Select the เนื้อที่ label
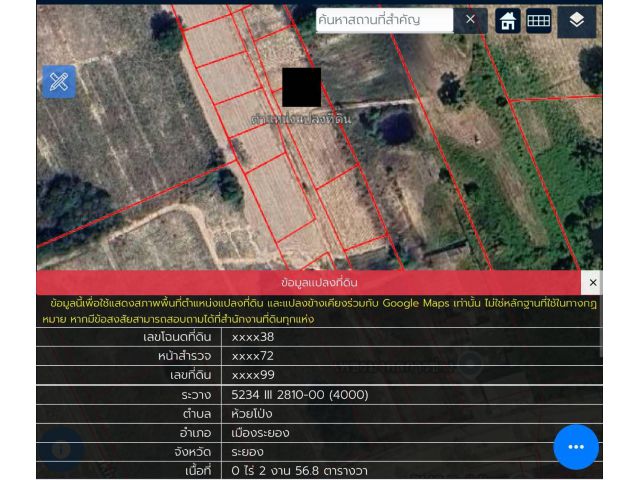This screenshot has width=640, height=480. 198,471
